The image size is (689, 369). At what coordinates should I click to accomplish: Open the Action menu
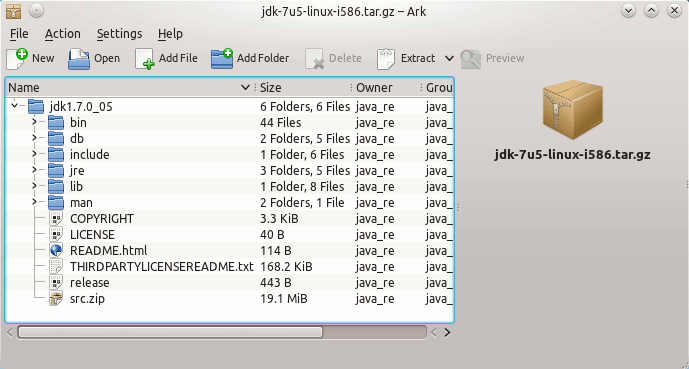(63, 34)
